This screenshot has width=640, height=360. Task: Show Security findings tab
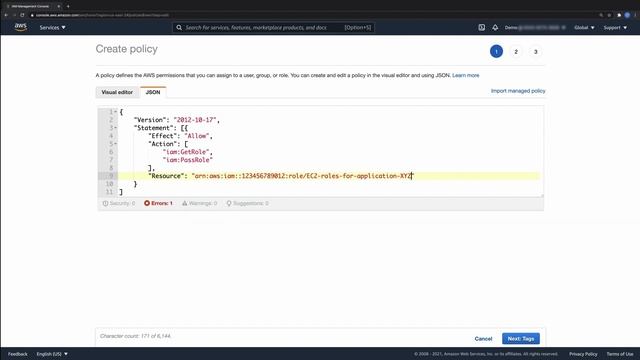[119, 203]
